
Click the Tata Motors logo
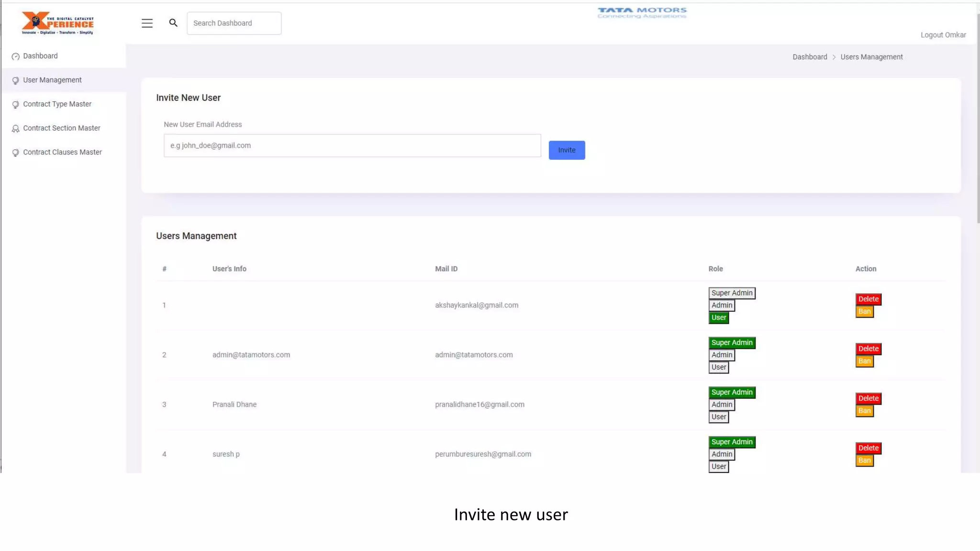coord(642,12)
